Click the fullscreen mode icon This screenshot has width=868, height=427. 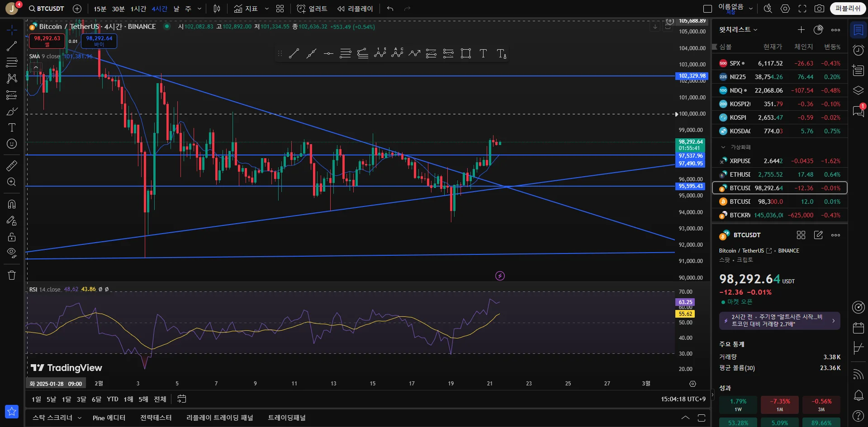point(802,9)
